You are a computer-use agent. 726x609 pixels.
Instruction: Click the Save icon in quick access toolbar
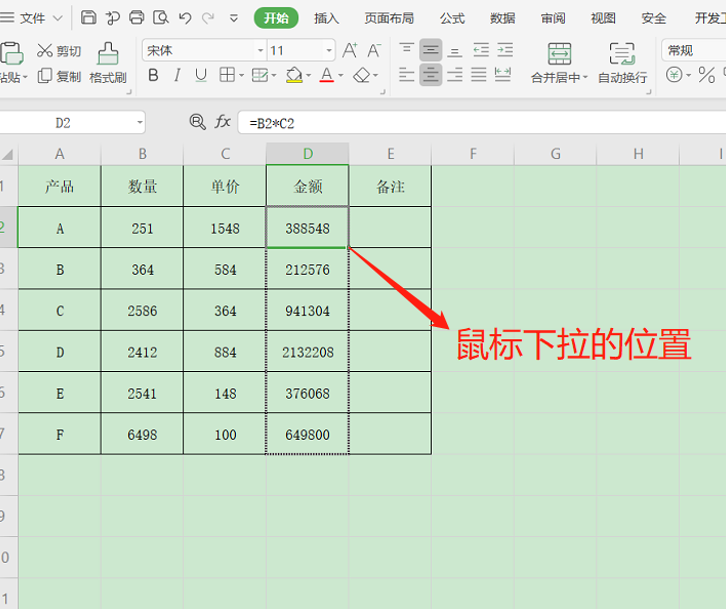[x=88, y=18]
